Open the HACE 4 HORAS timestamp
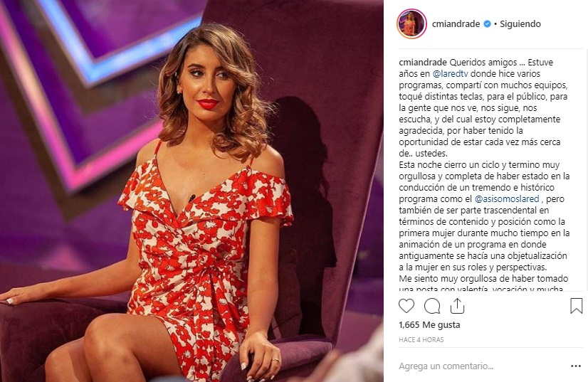Viewport: 588px width, 382px height. [x=421, y=339]
